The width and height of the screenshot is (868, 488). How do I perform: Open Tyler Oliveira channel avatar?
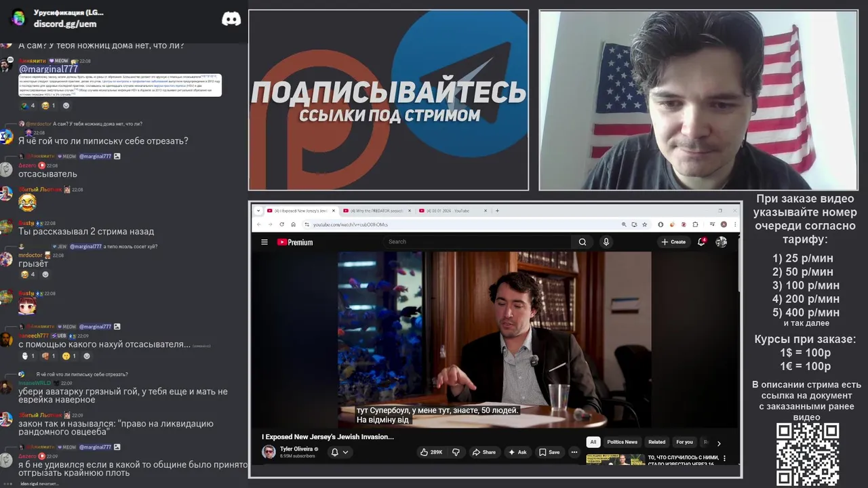269,452
